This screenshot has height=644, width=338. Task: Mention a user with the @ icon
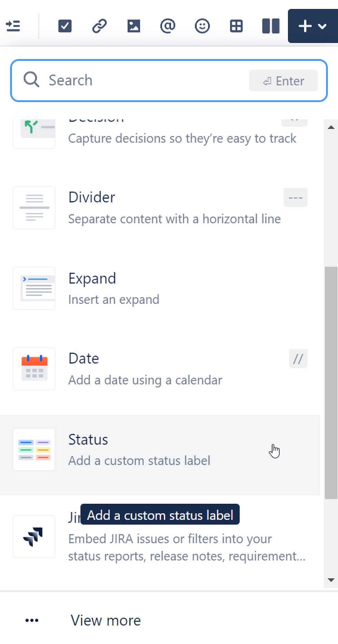coord(168,26)
